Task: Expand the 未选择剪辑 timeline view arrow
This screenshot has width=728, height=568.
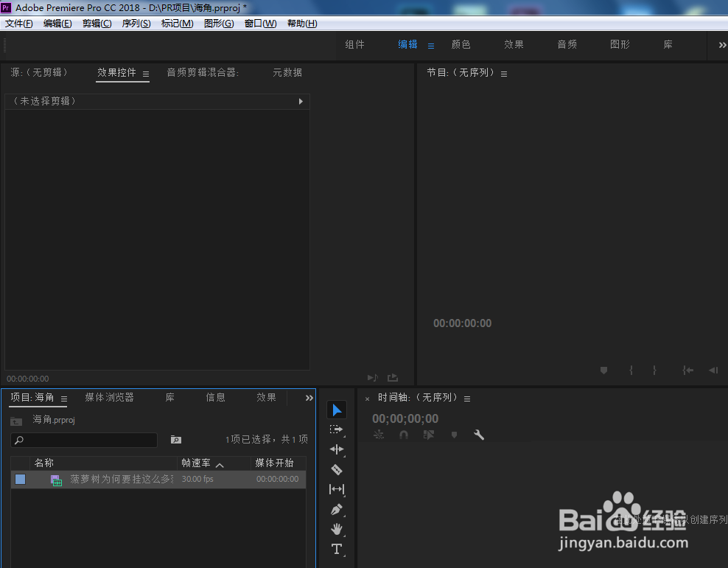Action: 301,102
